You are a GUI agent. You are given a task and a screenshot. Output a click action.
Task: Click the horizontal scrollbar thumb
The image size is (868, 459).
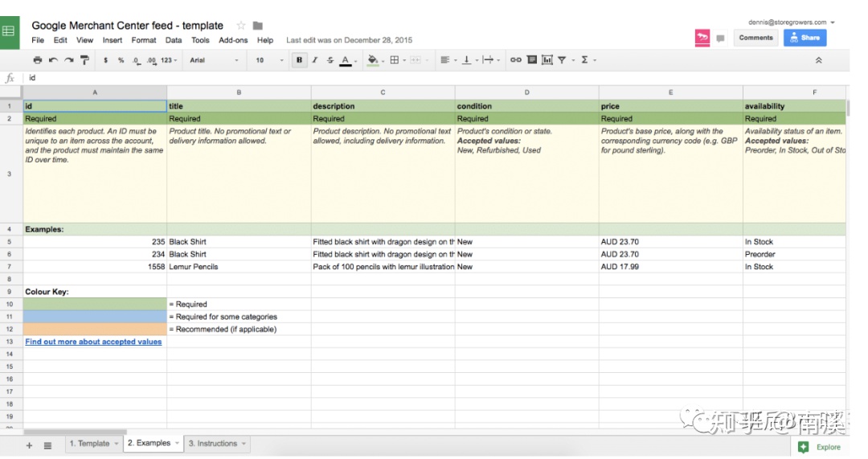[76, 432]
